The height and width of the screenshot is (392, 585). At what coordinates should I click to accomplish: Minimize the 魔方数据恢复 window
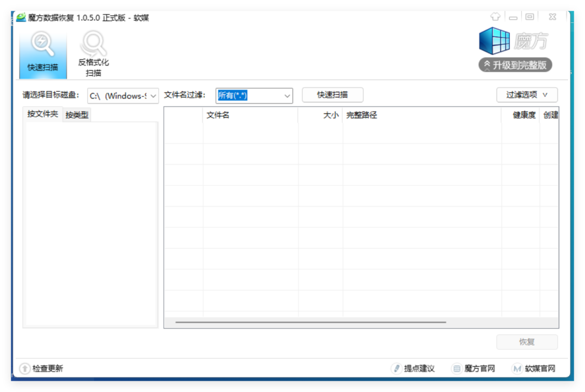coord(513,17)
